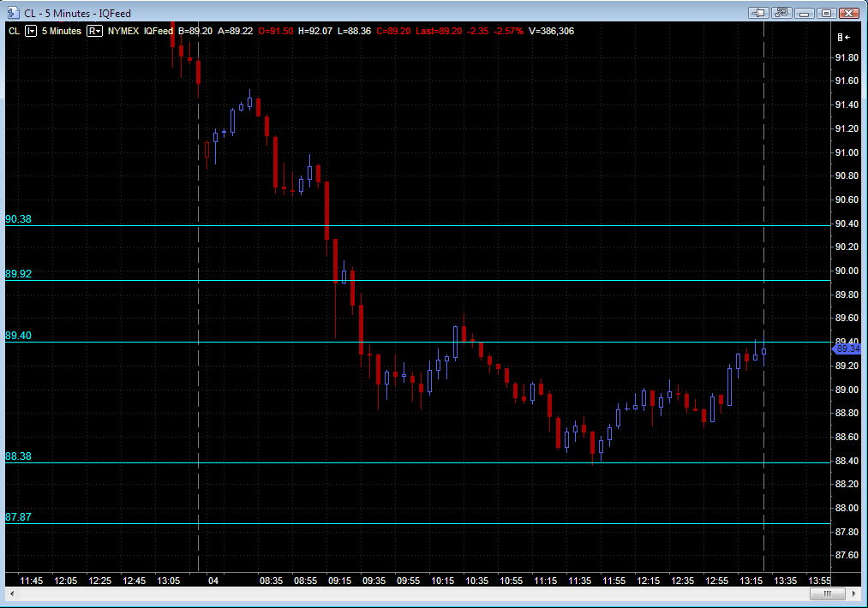Click the H=92.07 high value

pos(315,31)
